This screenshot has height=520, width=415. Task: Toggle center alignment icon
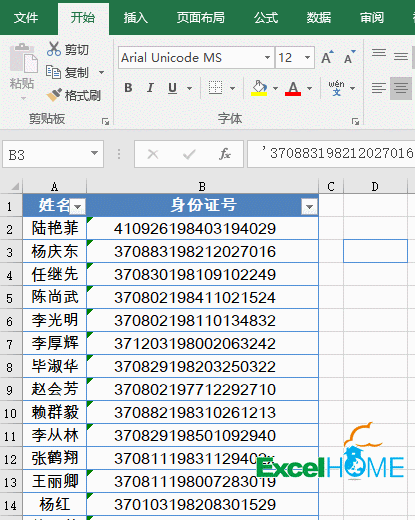coord(401,88)
